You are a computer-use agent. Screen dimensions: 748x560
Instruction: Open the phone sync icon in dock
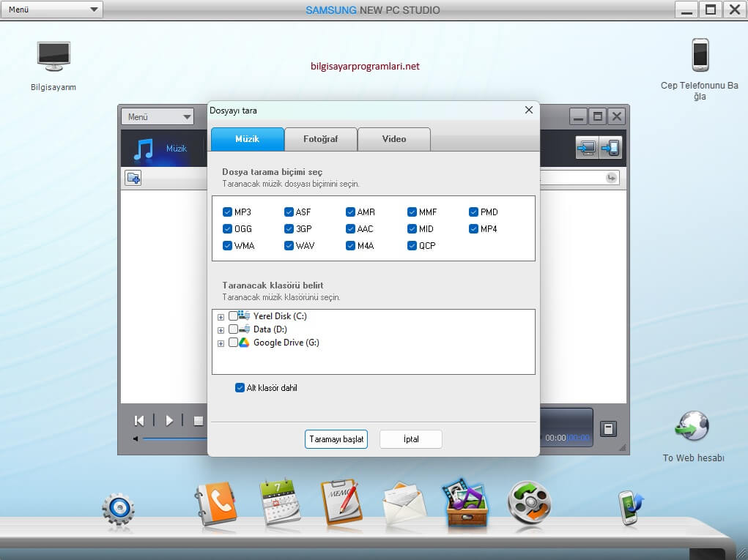tap(631, 507)
